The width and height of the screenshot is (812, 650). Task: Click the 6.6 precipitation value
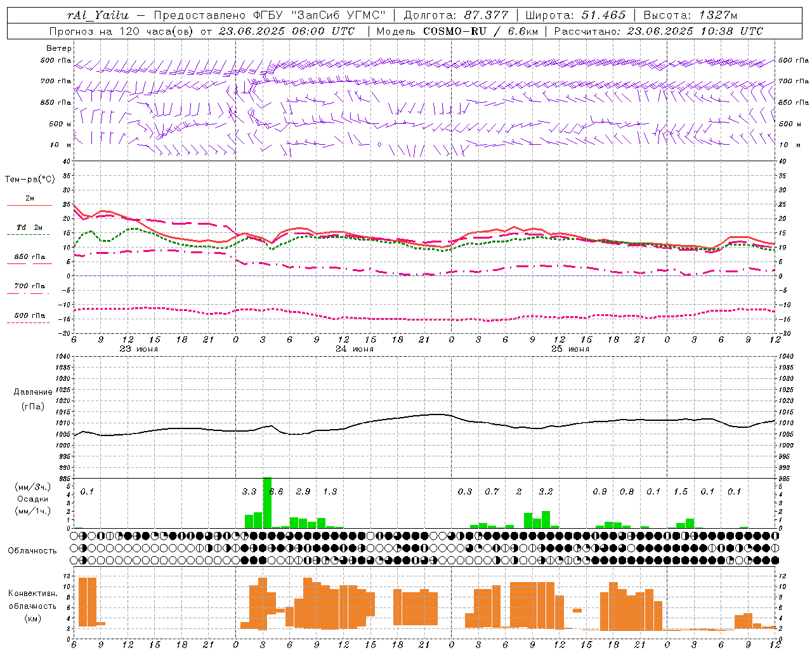(x=277, y=491)
